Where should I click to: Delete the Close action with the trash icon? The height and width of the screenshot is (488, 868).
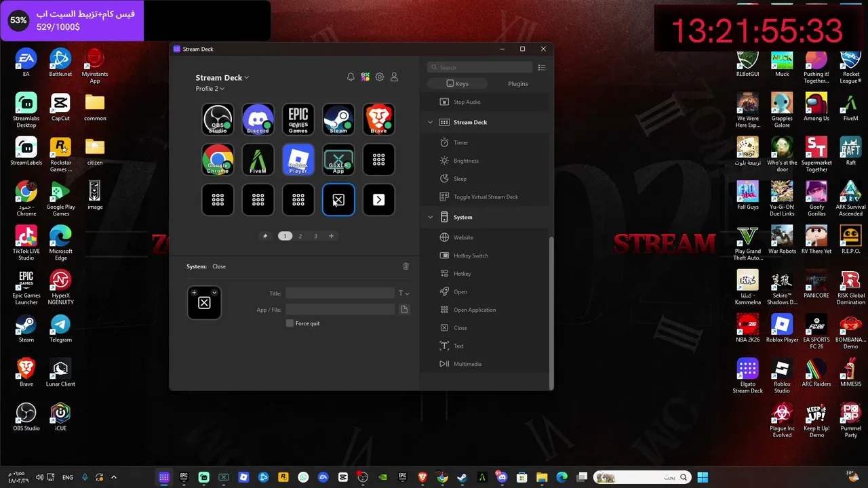coord(406,266)
